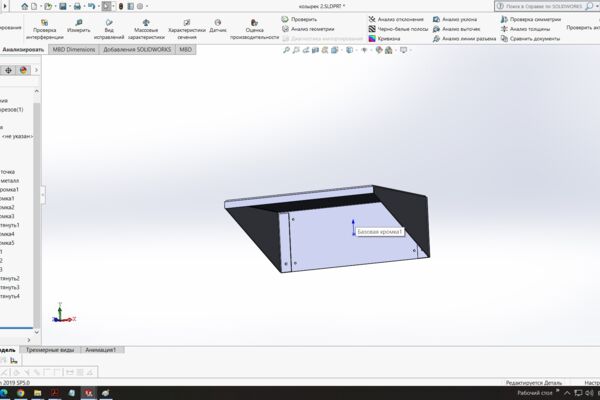The height and width of the screenshot is (400, 600).
Task: Save the current part
Action: pyautogui.click(x=63, y=6)
